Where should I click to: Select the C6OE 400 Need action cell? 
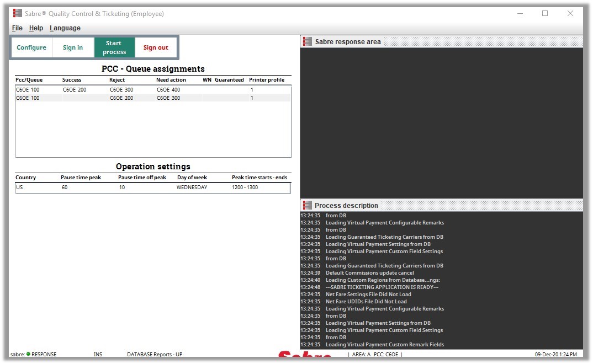[168, 90]
